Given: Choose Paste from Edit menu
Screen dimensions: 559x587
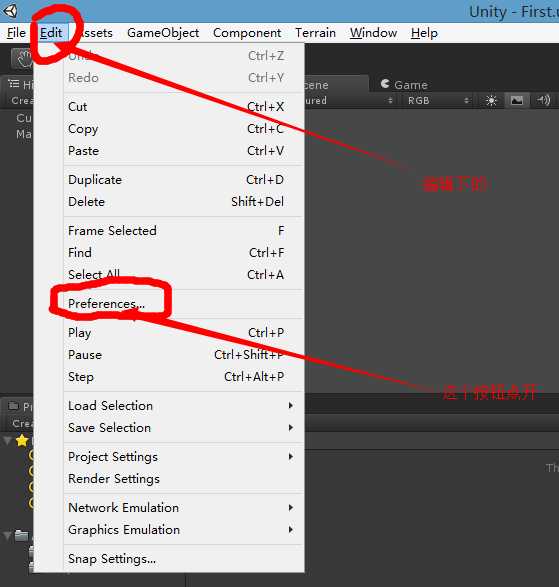Looking at the screenshot, I should point(183,151).
